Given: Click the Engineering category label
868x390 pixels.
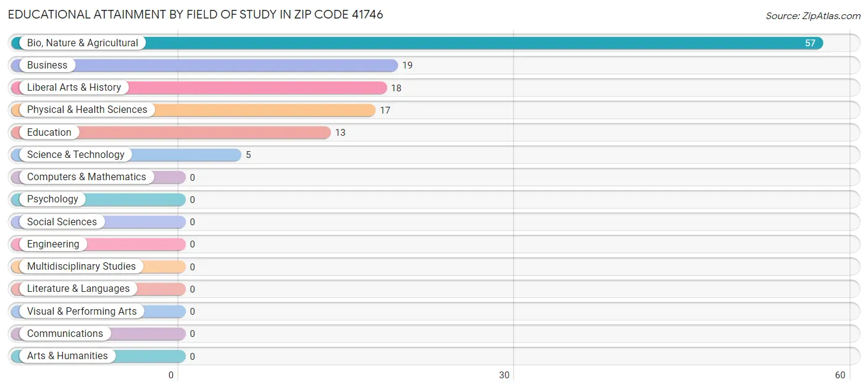Looking at the screenshot, I should coord(53,244).
